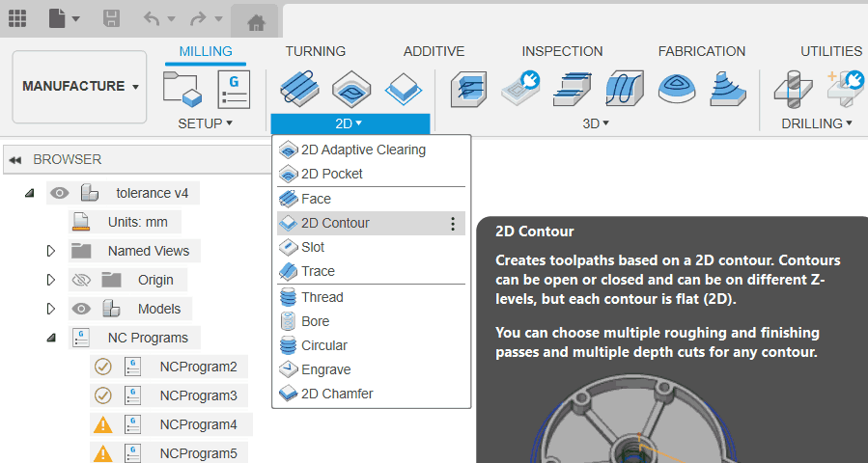Open the SETUP dropdown menu

click(205, 123)
